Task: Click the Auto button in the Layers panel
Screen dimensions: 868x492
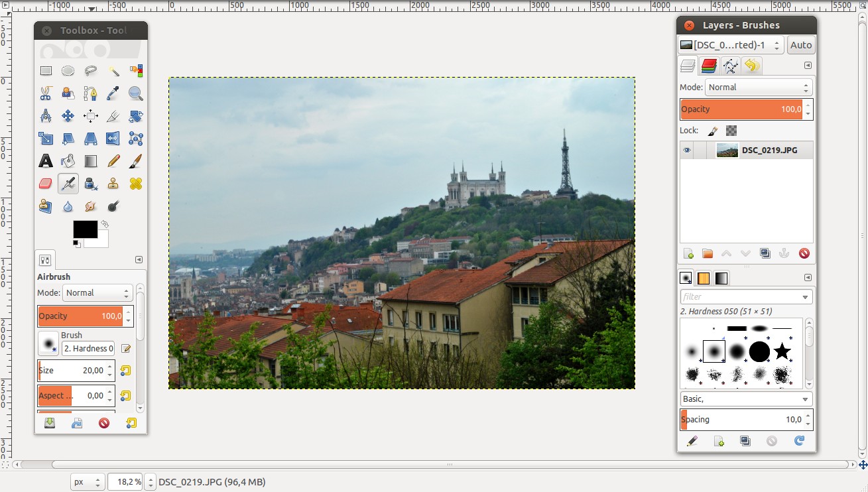Action: tap(800, 44)
